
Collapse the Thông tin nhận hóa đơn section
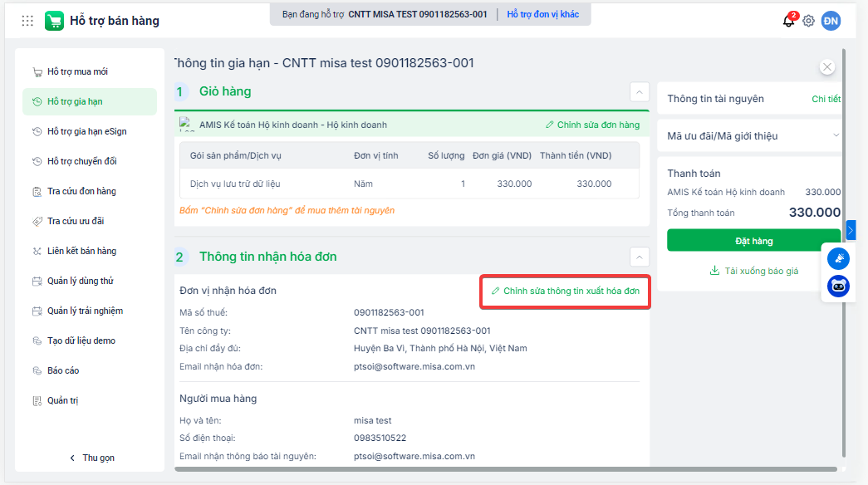click(x=640, y=257)
